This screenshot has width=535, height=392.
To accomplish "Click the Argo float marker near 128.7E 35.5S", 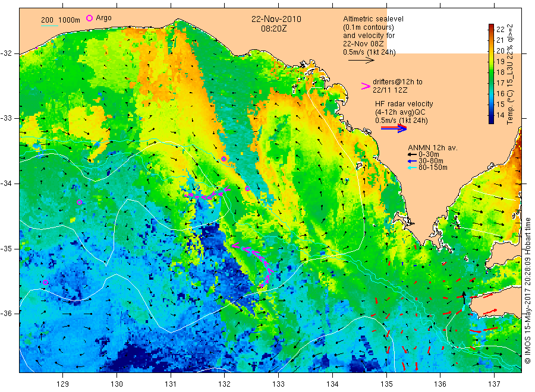I will click(x=45, y=282).
